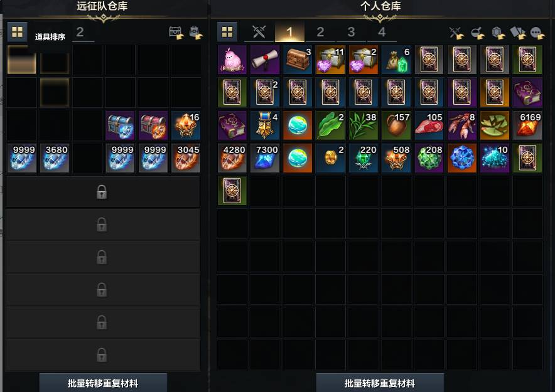This screenshot has width=555, height=392.
Task: Click the item sort grid icon in expedition storage
Action: click(17, 32)
